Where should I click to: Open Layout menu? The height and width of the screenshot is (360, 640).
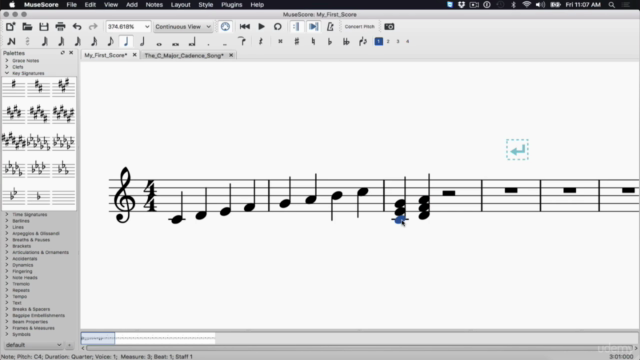180,4
